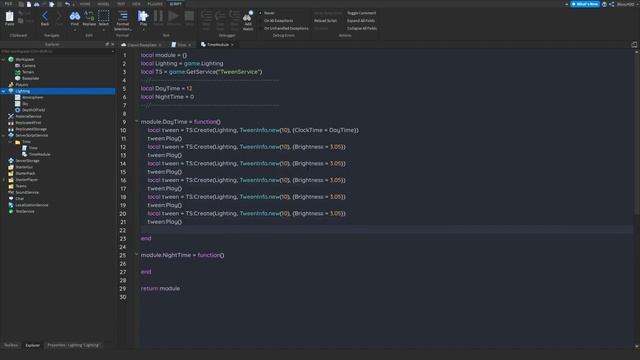640x360 pixels.
Task: Fold the module.DayTime function at line 9
Action: click(x=137, y=121)
